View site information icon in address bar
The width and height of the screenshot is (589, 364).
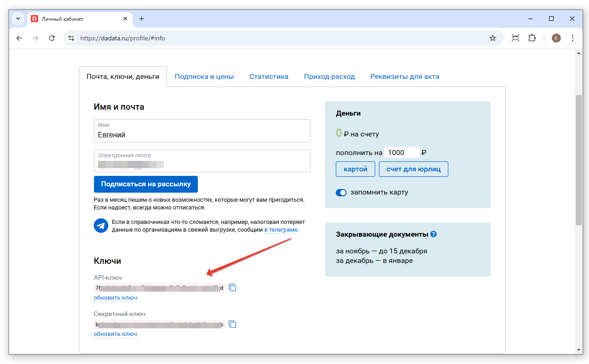tap(71, 38)
